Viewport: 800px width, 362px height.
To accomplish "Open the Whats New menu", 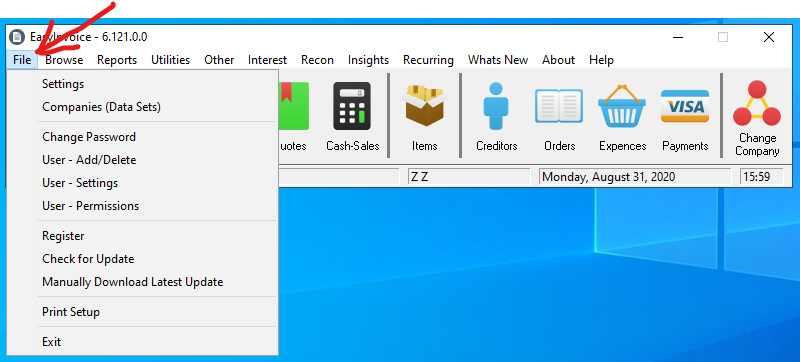I will [497, 60].
